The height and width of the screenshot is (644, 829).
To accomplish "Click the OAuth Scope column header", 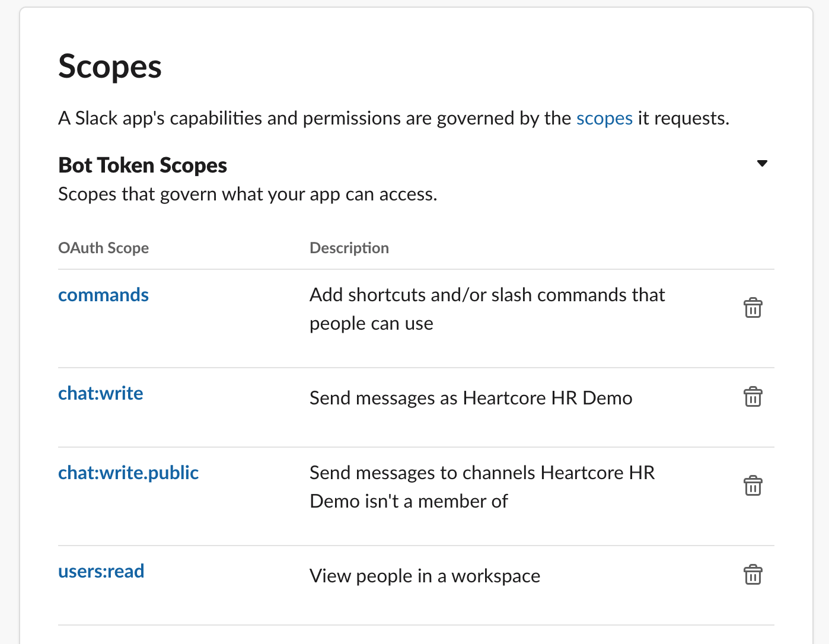I will [x=103, y=248].
